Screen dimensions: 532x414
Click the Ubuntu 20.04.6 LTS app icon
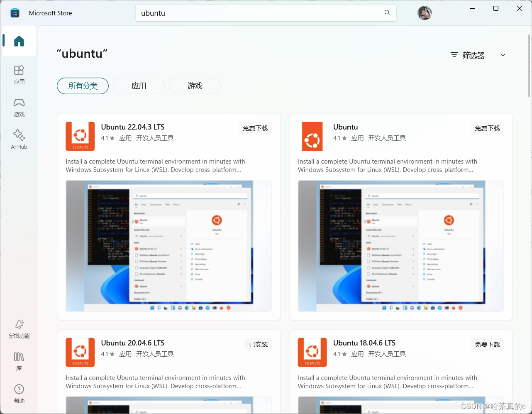pyautogui.click(x=80, y=352)
